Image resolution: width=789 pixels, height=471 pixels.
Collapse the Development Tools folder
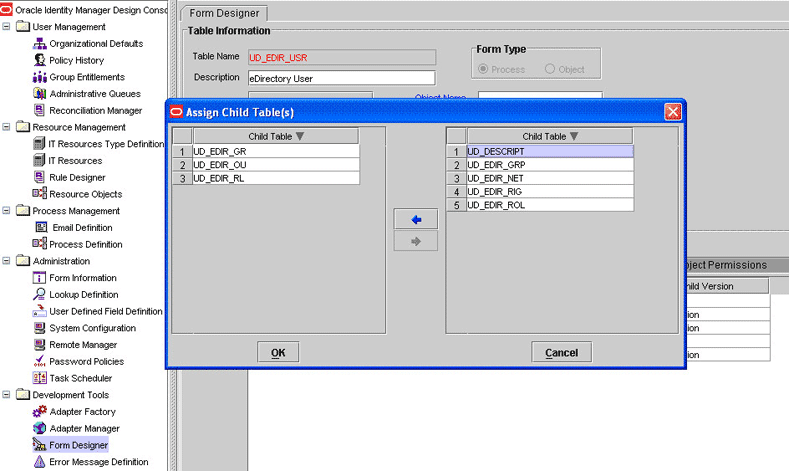click(6, 395)
